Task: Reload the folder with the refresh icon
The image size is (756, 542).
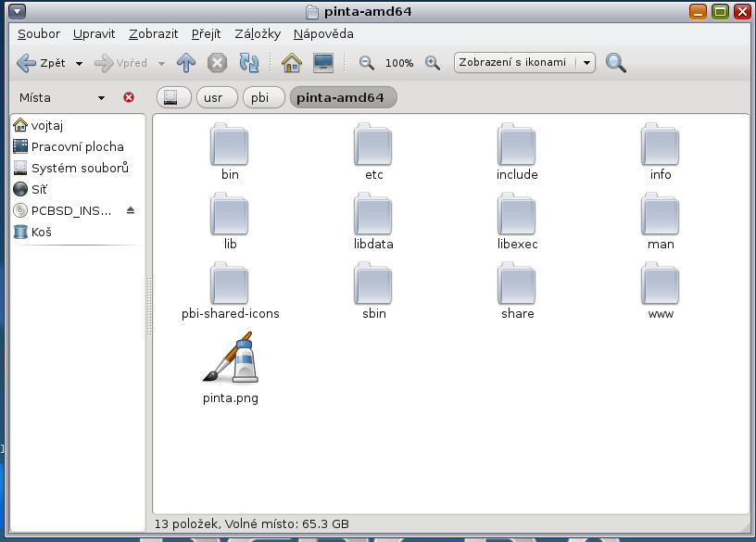Action: 248,63
